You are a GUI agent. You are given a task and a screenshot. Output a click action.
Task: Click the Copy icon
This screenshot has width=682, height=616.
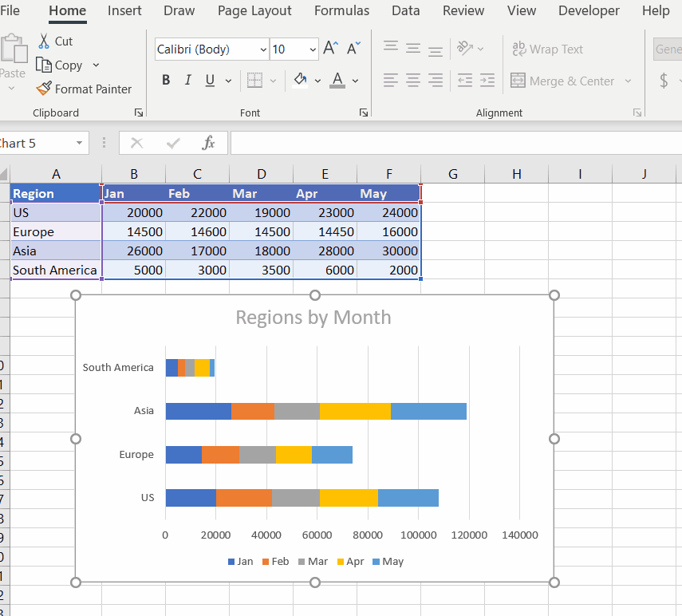[44, 65]
